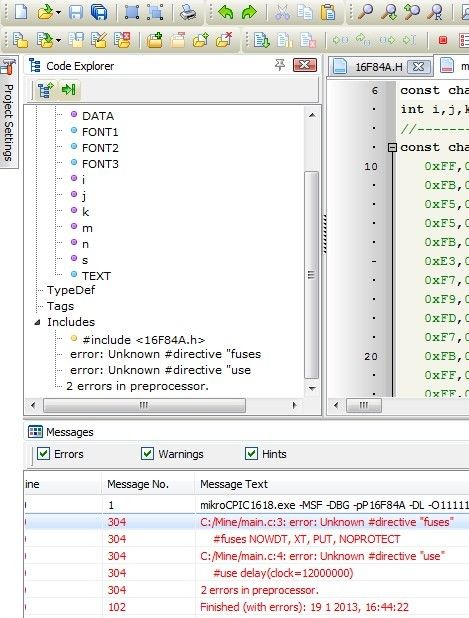Select the DATA item in Code Explorer
Screen dimensions: 469x618
click(x=98, y=116)
